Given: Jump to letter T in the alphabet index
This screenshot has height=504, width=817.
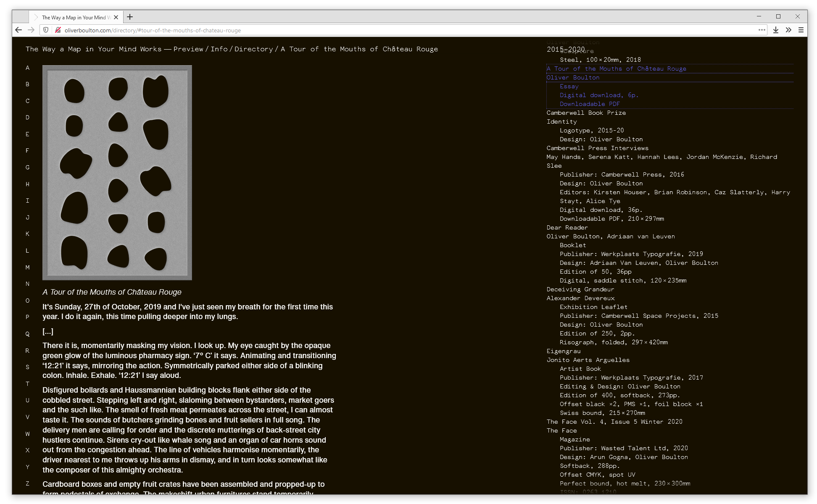Looking at the screenshot, I should tap(27, 384).
